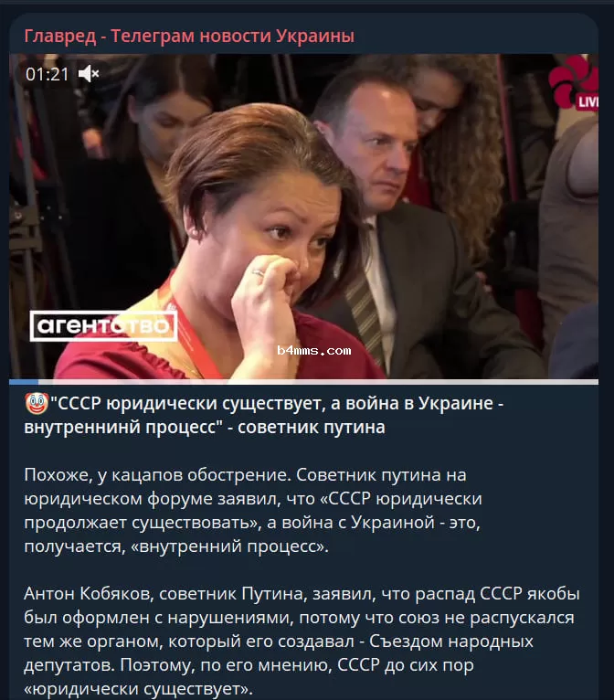Click the phrase «юридически существует» at bottom

tap(138, 689)
